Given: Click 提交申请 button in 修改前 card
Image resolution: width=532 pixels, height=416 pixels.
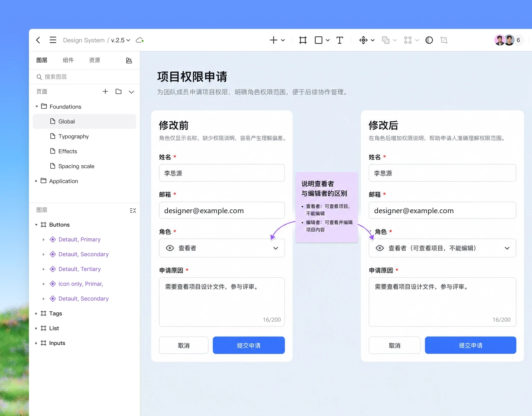Looking at the screenshot, I should [249, 345].
